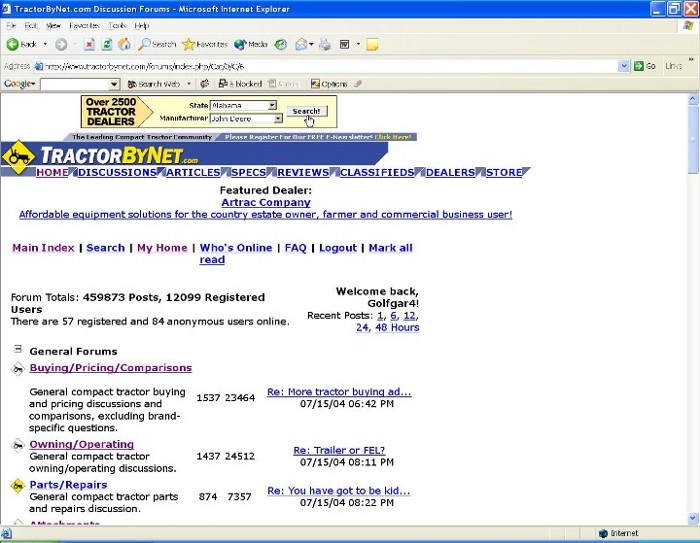Screen dimensions: 700x543
Task: Open the Re: Trailer or FEL? post
Action: pyautogui.click(x=339, y=450)
